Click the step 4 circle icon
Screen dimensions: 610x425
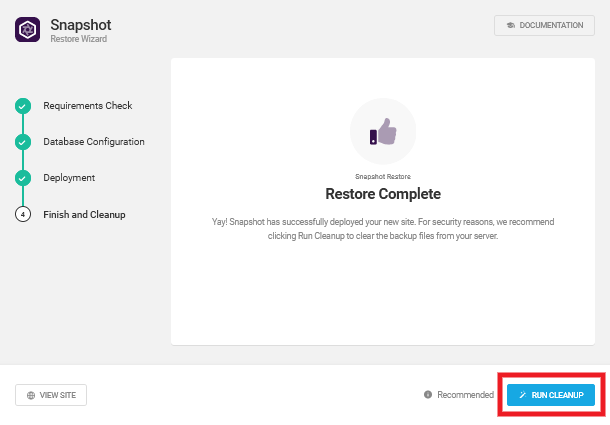coord(23,214)
